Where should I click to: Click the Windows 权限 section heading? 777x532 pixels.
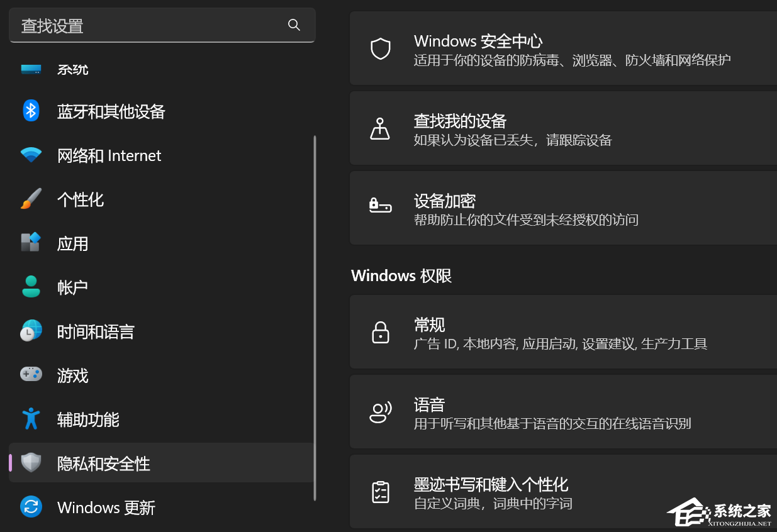(401, 275)
